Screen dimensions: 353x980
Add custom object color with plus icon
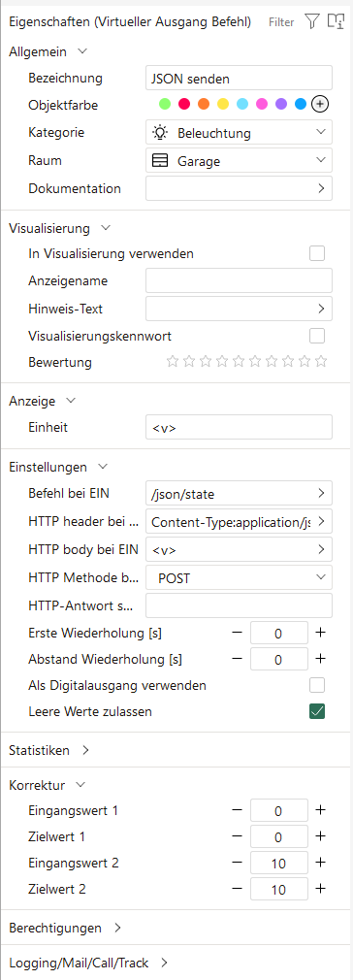tap(320, 105)
